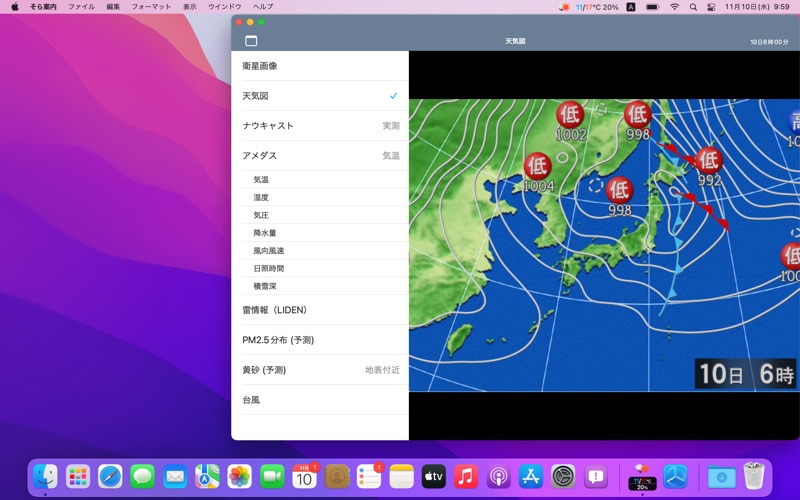This screenshot has height=500, width=800.
Task: Launch App Store from the dock
Action: click(x=531, y=477)
